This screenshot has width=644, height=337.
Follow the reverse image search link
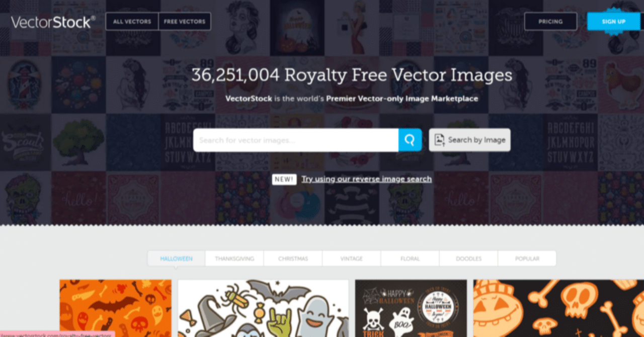[x=366, y=179]
